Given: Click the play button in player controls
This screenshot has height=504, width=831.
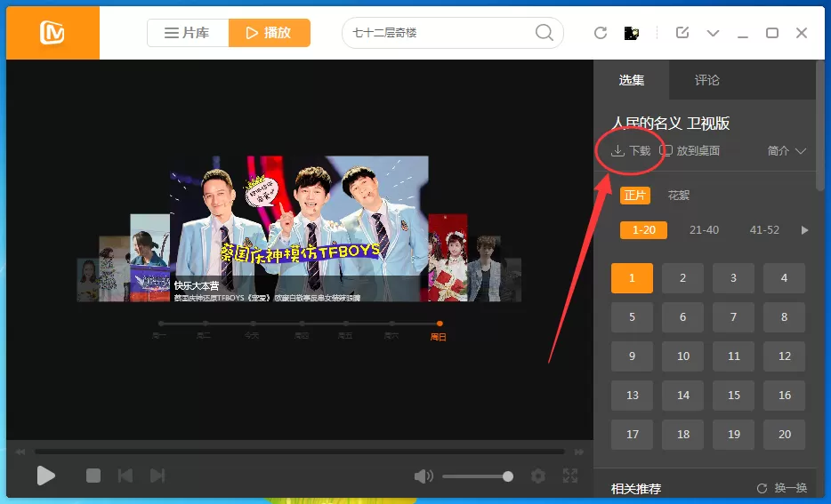Looking at the screenshot, I should tap(46, 476).
